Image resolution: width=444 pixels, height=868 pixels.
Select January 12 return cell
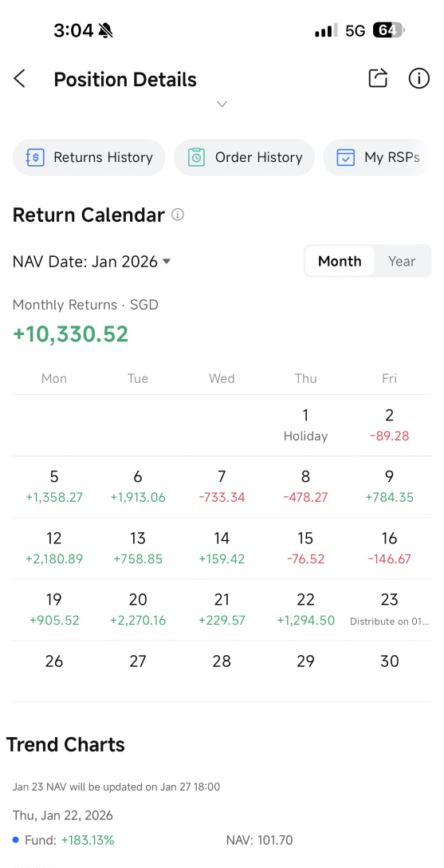point(54,548)
